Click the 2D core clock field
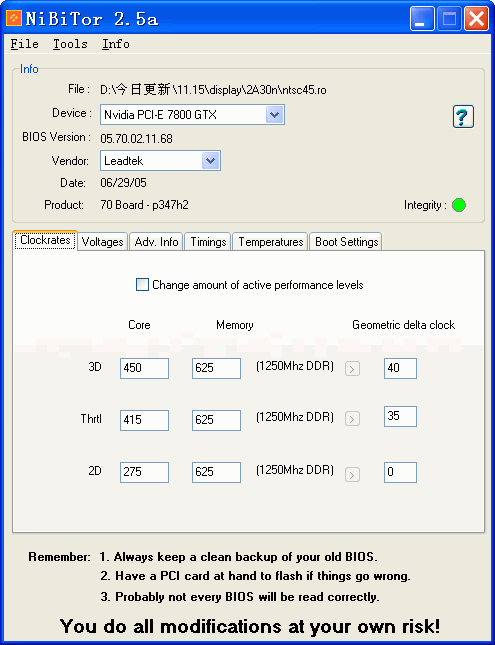 point(144,472)
